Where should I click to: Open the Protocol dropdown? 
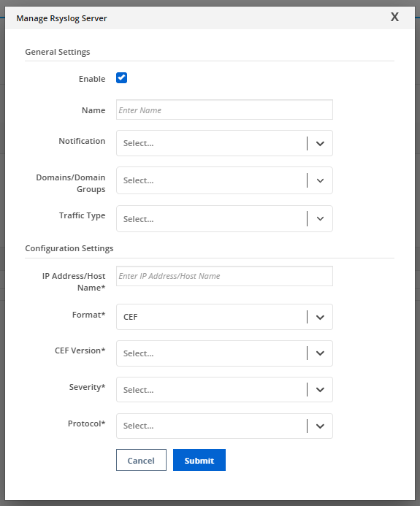(224, 426)
